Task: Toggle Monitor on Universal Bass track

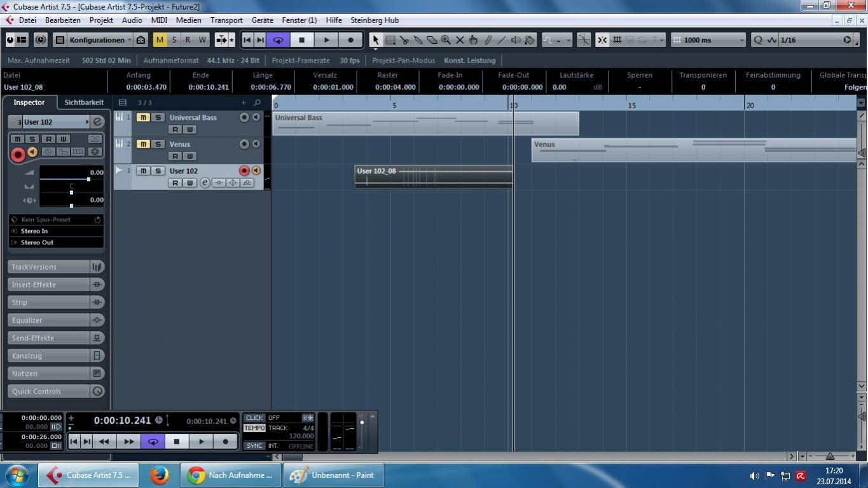Action: tap(256, 118)
